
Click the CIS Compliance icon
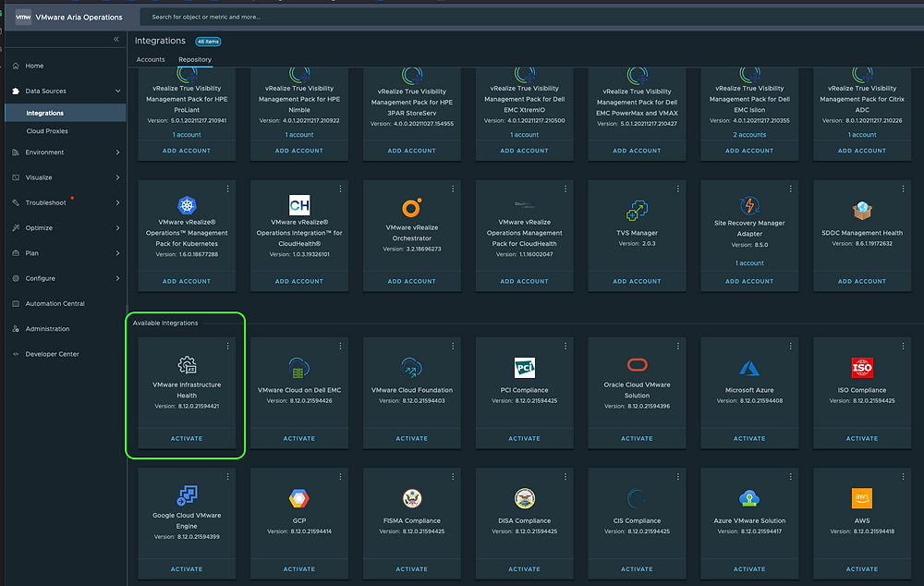(x=637, y=499)
